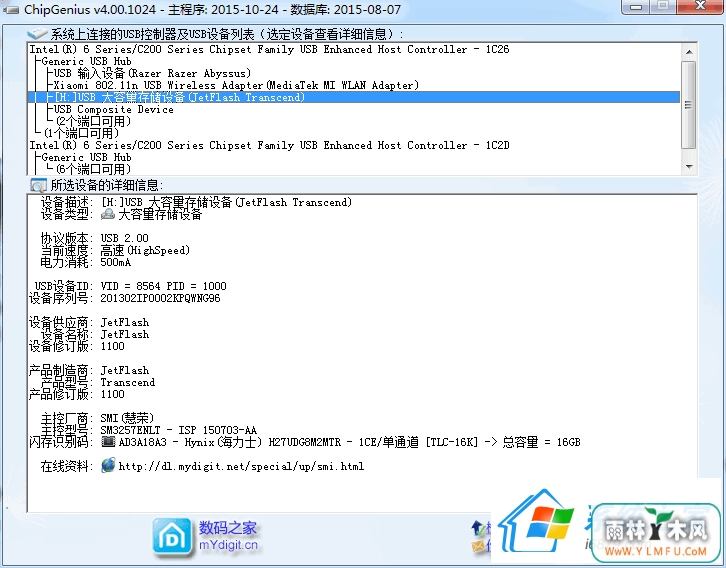
Task: Select the (2个端口可用) entry
Action: [x=94, y=121]
